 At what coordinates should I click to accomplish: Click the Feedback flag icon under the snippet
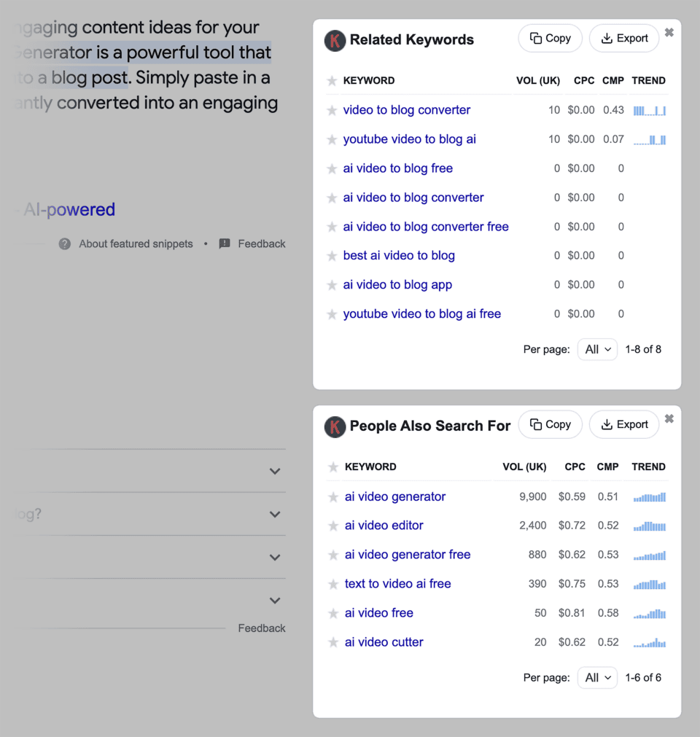[x=225, y=244]
